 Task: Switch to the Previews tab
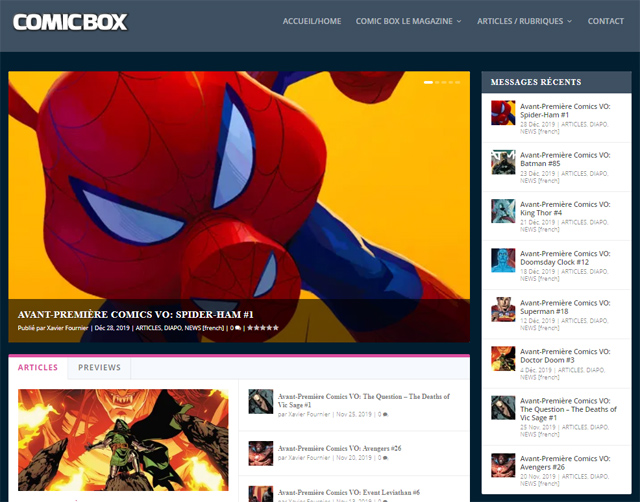99,367
